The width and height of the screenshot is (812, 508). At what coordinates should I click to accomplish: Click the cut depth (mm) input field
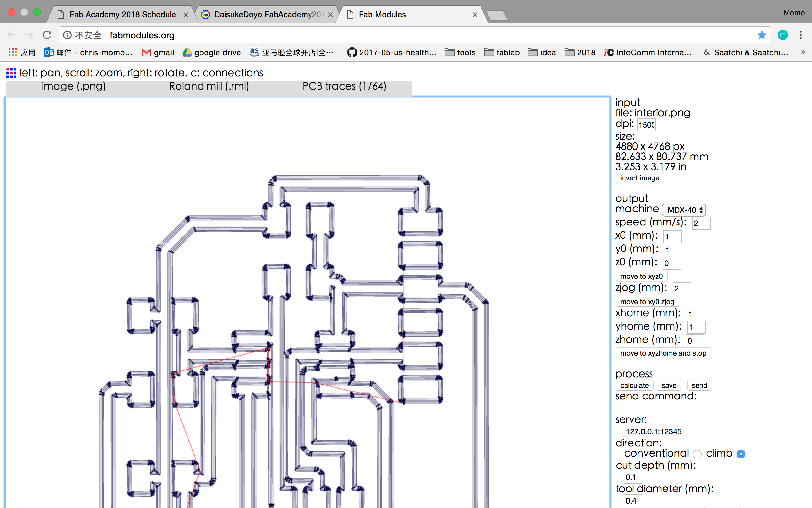tap(633, 477)
